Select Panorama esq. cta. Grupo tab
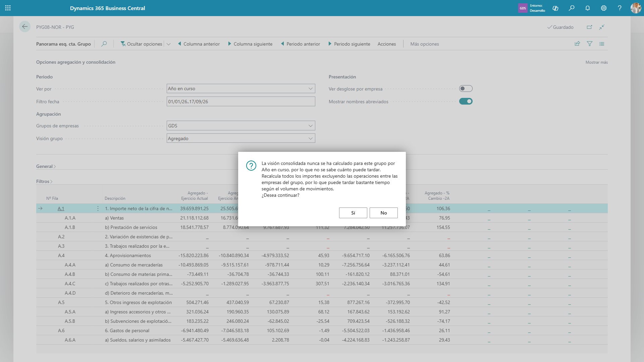644x362 pixels. (63, 44)
